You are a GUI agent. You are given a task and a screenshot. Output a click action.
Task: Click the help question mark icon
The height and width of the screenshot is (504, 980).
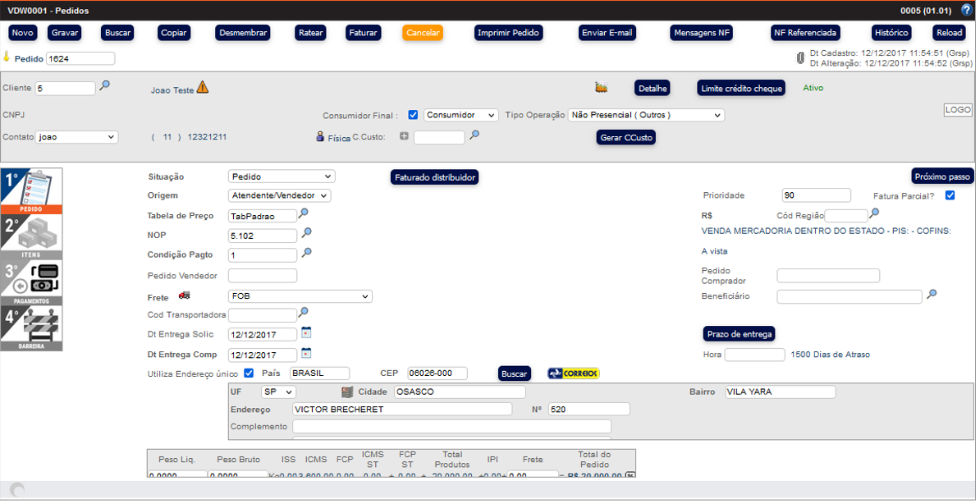coord(966,11)
